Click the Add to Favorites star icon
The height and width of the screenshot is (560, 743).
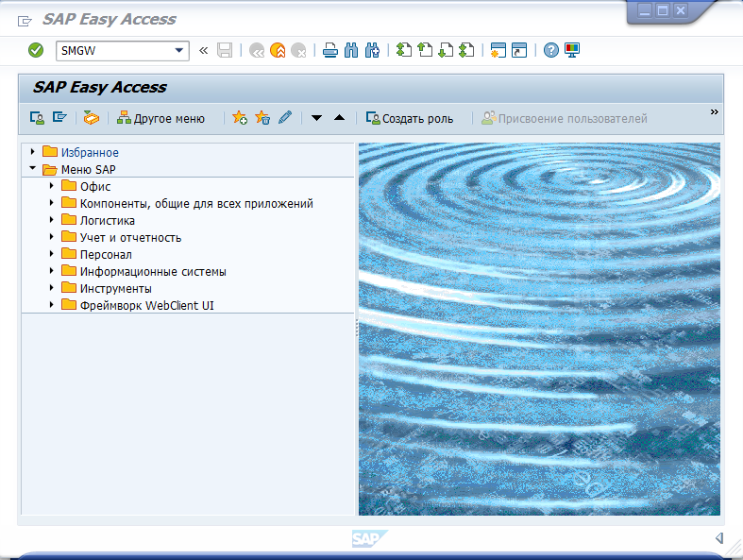point(240,118)
